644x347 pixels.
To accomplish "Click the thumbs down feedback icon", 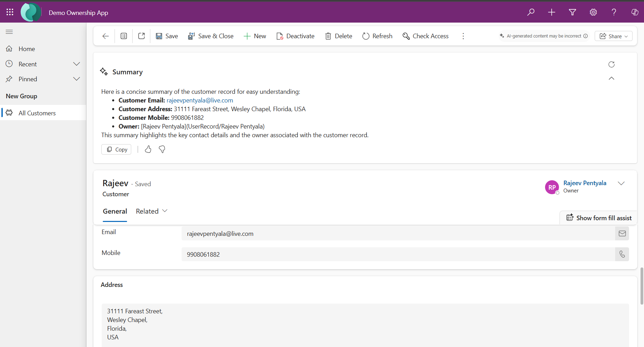I will pyautogui.click(x=162, y=149).
